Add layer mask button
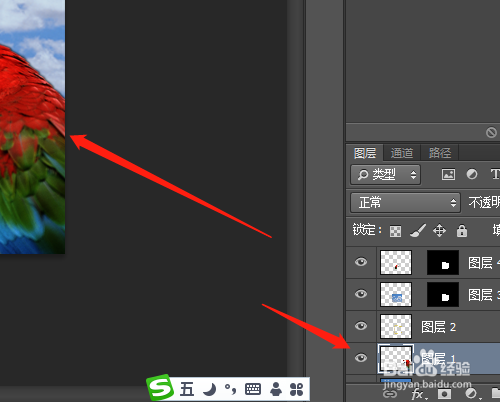Screen dimensions: 500x402 pyautogui.click(x=444, y=394)
